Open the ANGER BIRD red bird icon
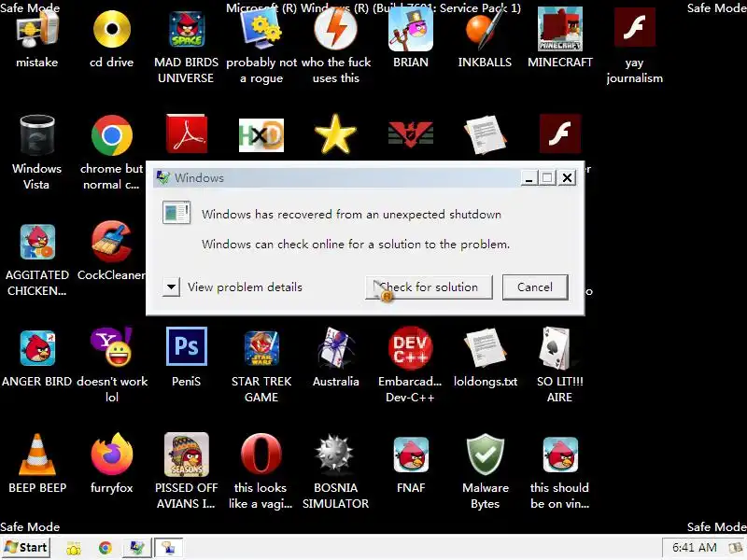This screenshot has width=747, height=560. coord(37,348)
